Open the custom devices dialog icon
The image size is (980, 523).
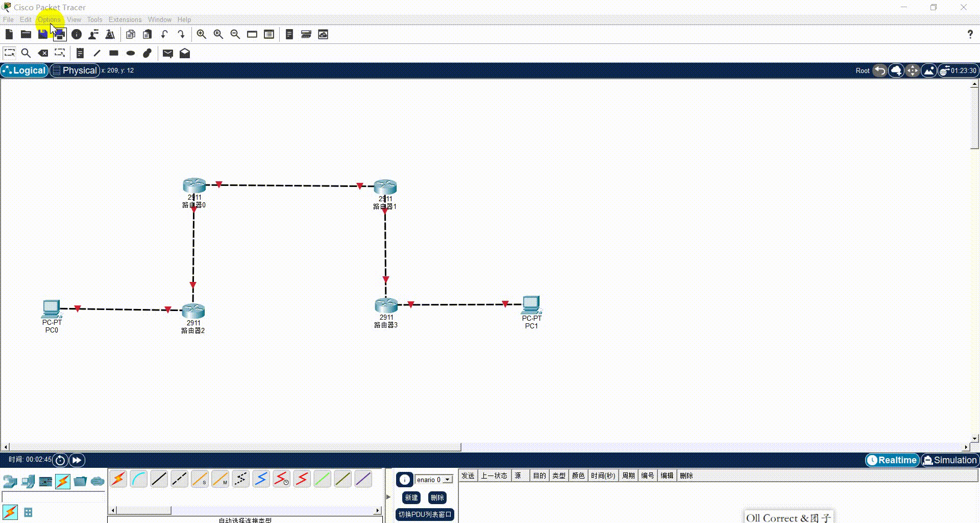(x=269, y=34)
